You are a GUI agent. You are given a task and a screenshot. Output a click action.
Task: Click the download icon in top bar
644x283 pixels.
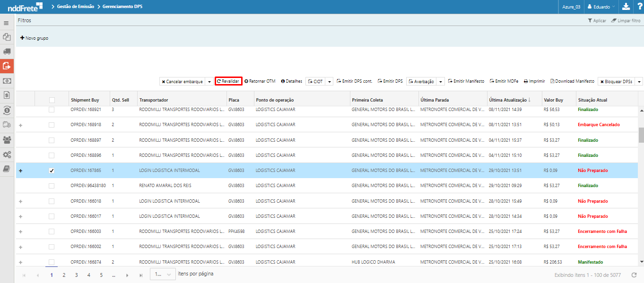coord(626,7)
